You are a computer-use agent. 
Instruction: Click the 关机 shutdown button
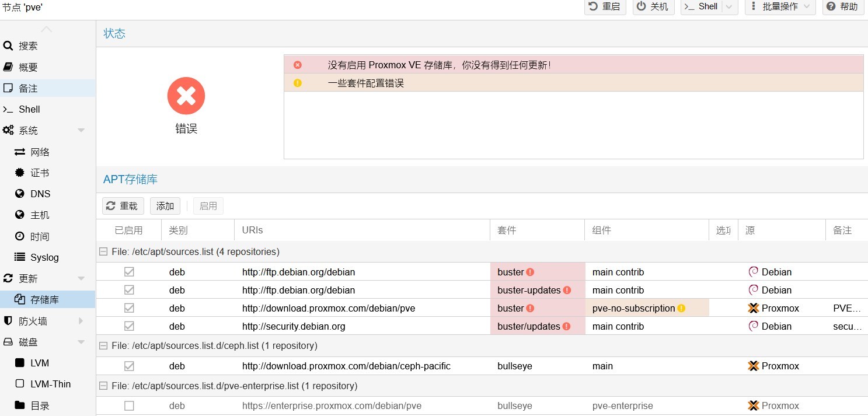tap(654, 6)
